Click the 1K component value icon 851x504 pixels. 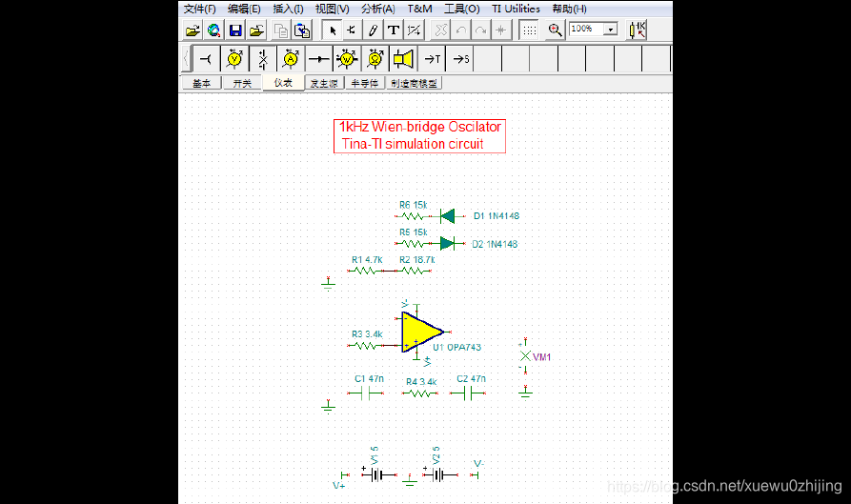638,30
